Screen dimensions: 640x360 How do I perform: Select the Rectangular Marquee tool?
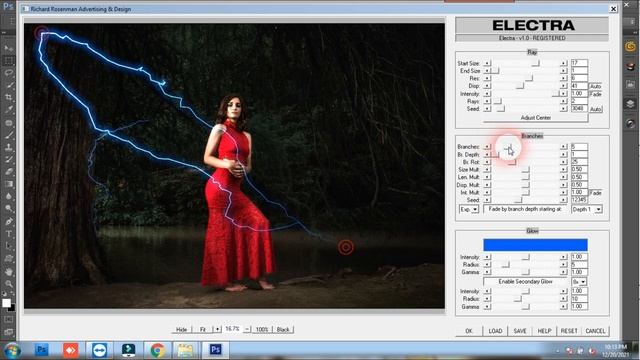pyautogui.click(x=9, y=61)
